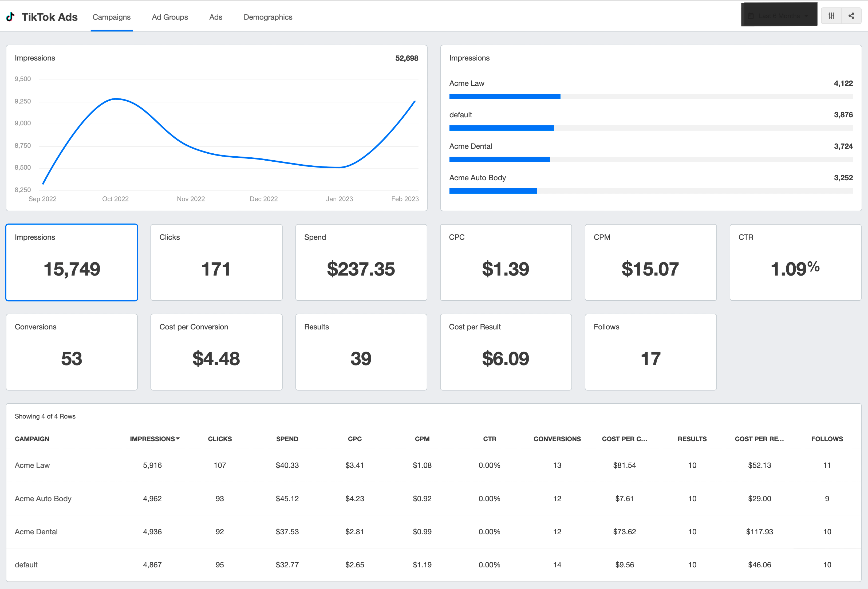Select the Clicks metric card

click(216, 262)
